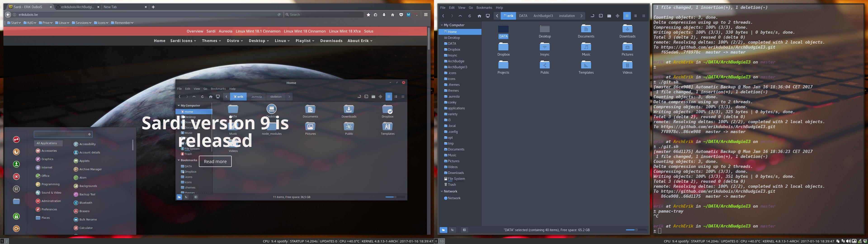Click the Firefox back arrow button

8,15
